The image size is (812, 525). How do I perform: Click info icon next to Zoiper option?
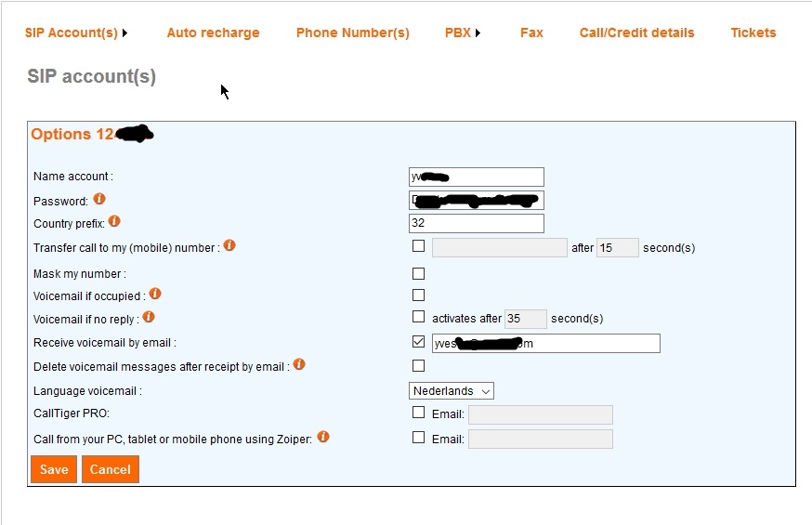tap(323, 437)
